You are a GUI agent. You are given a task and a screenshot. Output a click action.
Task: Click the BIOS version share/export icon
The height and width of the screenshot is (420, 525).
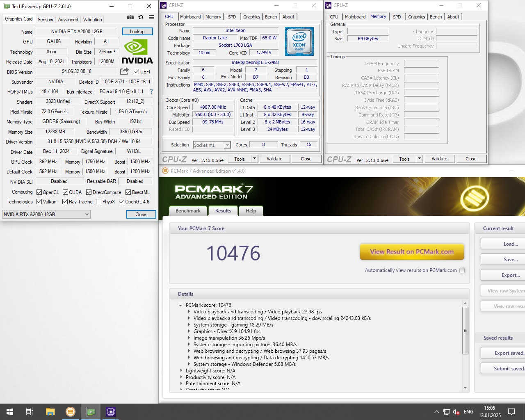point(124,71)
